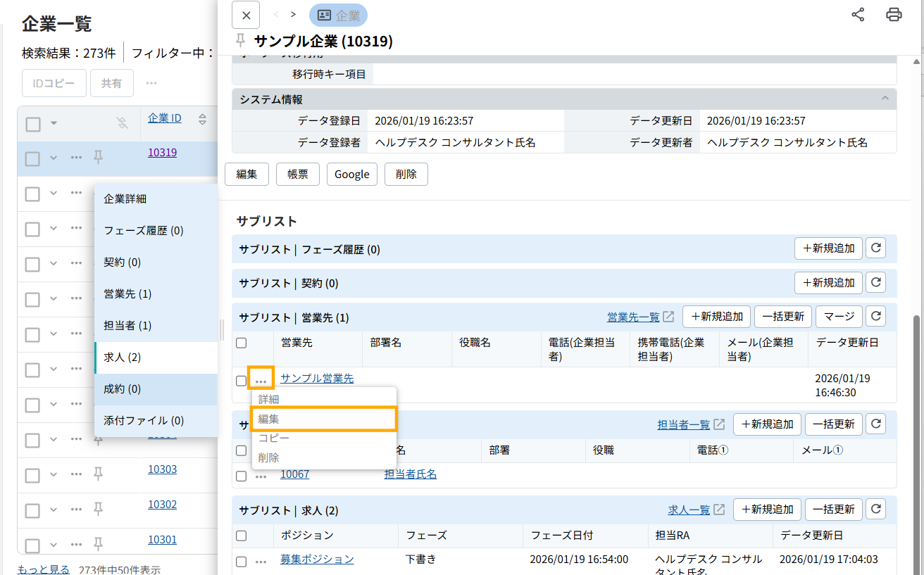Sort the list by 企業 ID column

click(202, 119)
